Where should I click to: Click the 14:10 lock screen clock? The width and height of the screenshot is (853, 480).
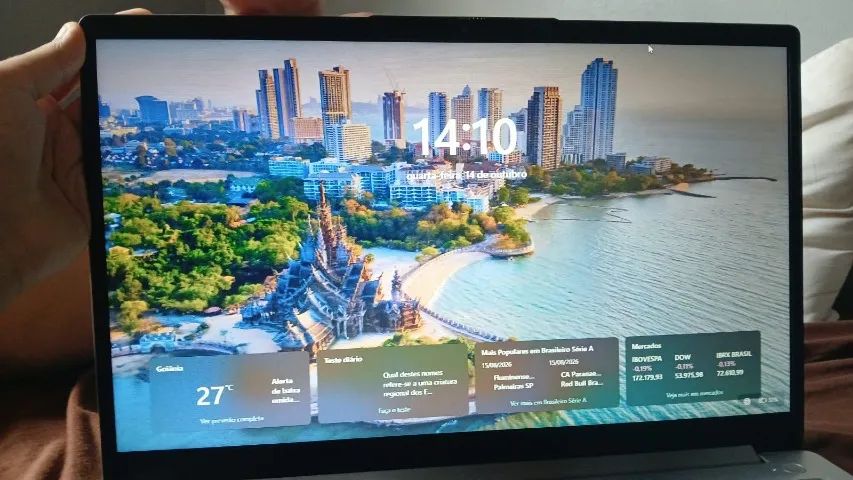click(465, 137)
